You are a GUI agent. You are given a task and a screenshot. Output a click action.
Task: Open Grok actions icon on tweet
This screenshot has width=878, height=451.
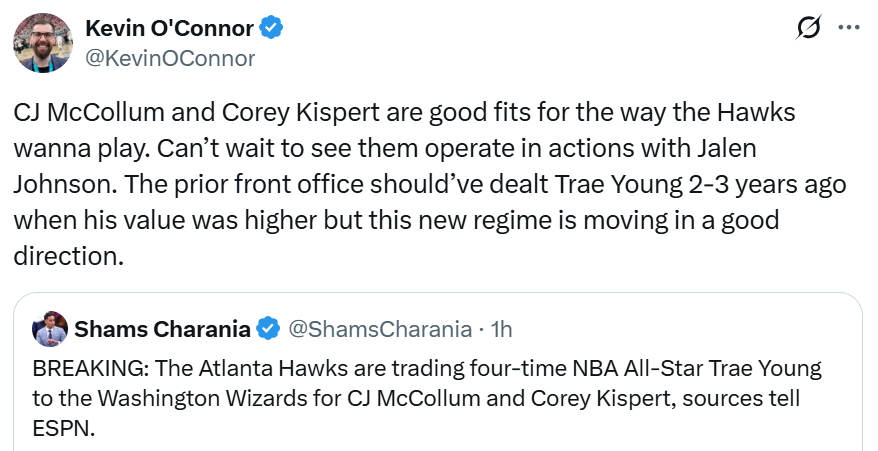(807, 29)
